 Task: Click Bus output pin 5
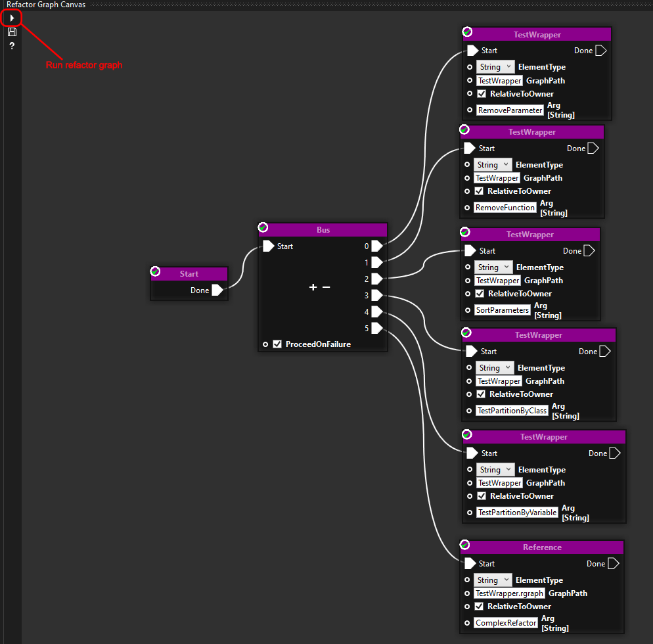pos(376,329)
